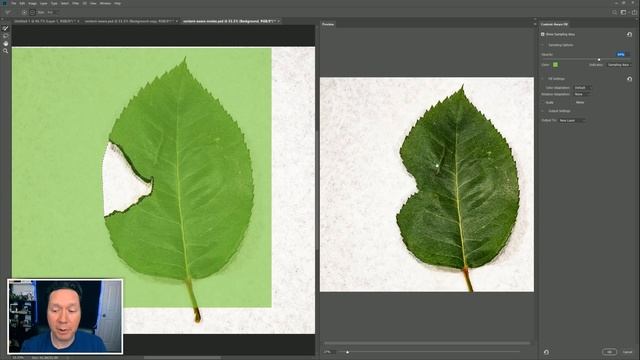This screenshot has width=640, height=360.
Task: Click the sampling overlay Color swatch
Action: click(555, 65)
